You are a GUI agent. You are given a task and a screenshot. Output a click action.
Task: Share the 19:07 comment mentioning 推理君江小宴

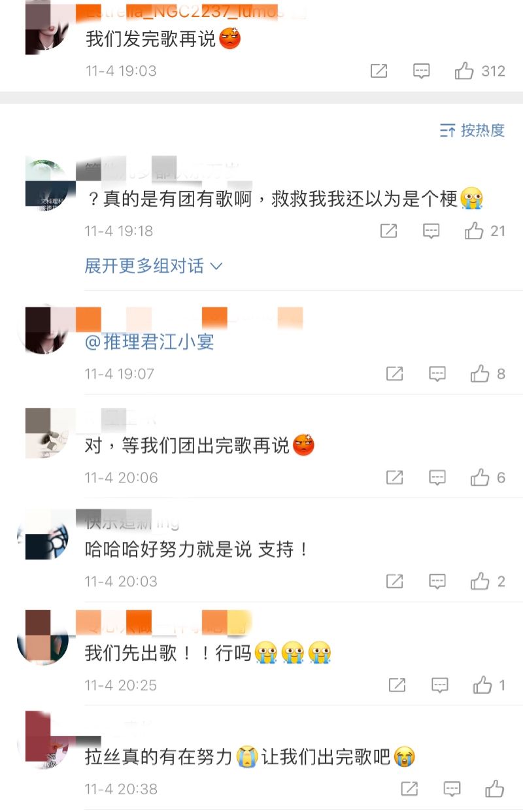pos(395,374)
